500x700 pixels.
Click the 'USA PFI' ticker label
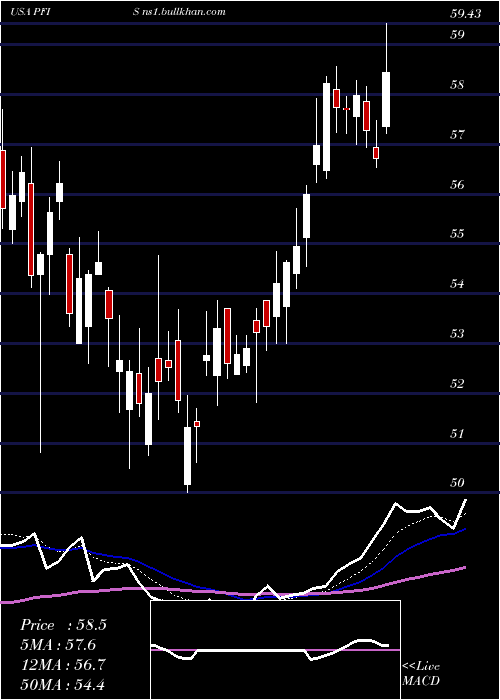(30, 12)
